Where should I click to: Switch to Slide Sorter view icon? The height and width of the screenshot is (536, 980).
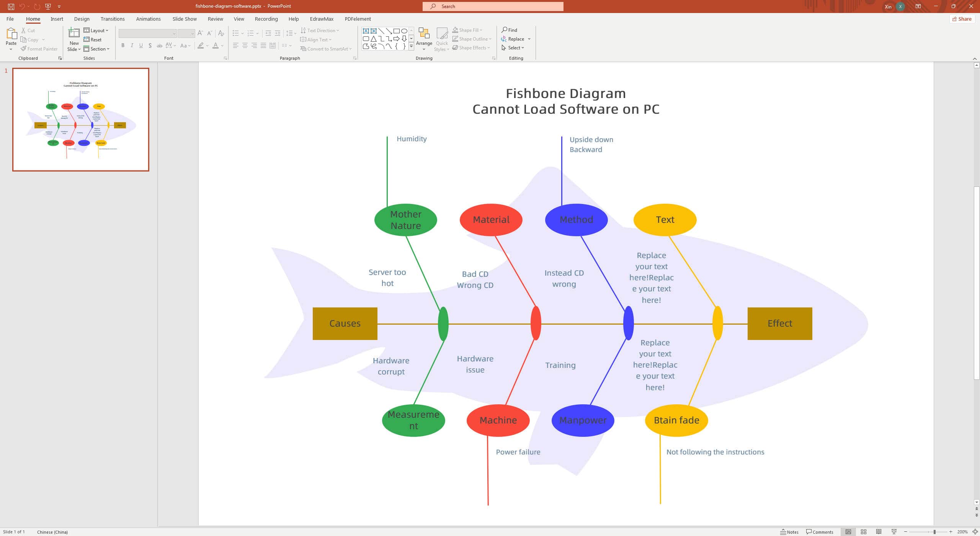[864, 532]
